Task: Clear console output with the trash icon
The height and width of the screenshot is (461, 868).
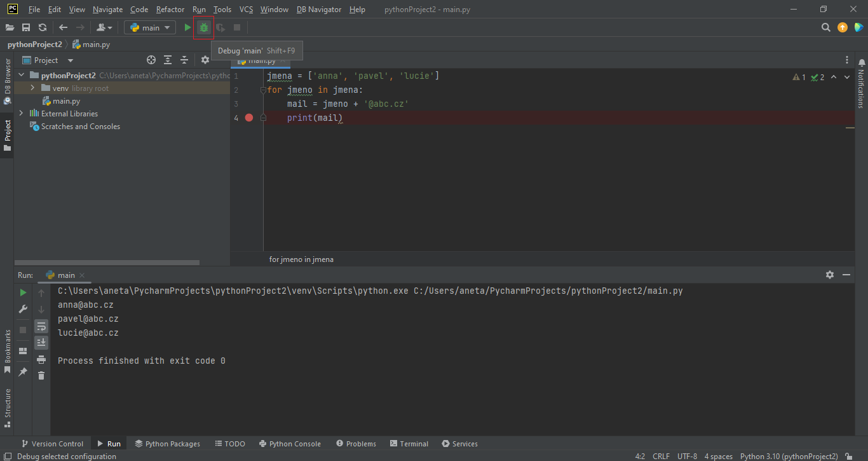Action: click(x=41, y=375)
